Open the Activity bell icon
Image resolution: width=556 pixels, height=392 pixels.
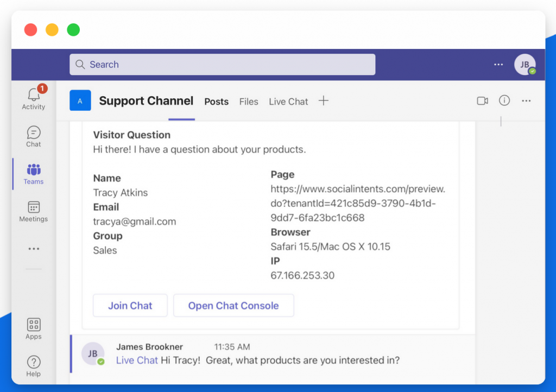tap(34, 96)
